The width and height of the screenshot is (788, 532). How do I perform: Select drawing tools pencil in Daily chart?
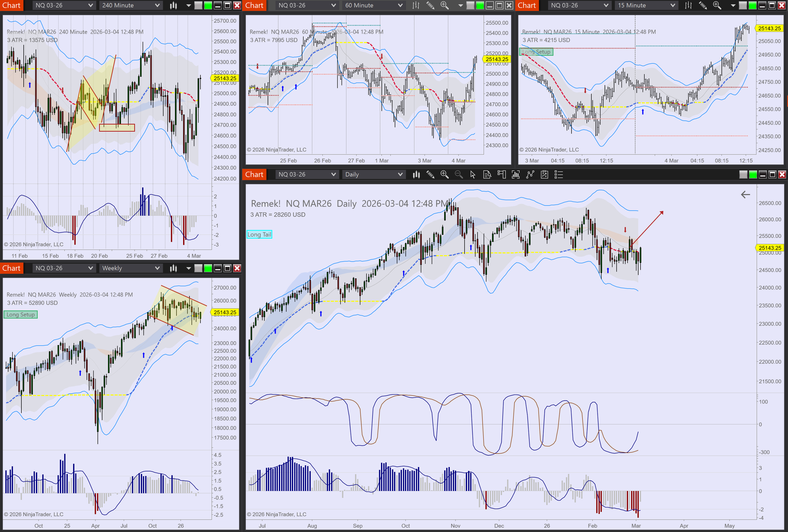[x=430, y=175]
